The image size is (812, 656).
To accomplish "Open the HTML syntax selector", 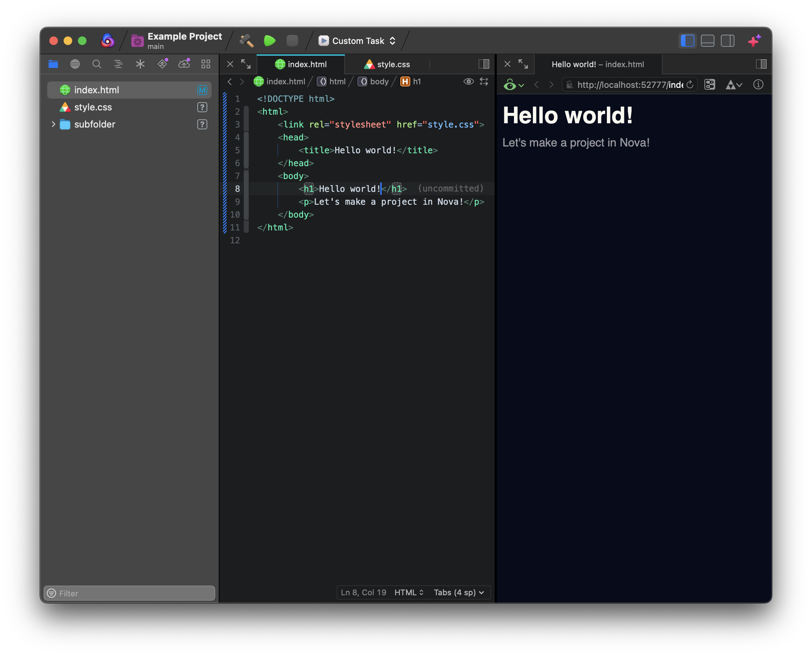I will (409, 592).
